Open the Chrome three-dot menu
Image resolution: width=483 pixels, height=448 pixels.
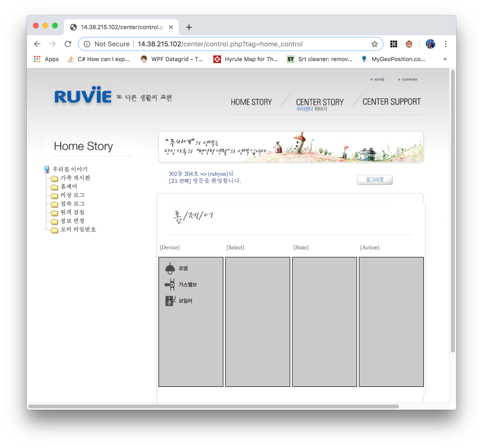coord(446,44)
